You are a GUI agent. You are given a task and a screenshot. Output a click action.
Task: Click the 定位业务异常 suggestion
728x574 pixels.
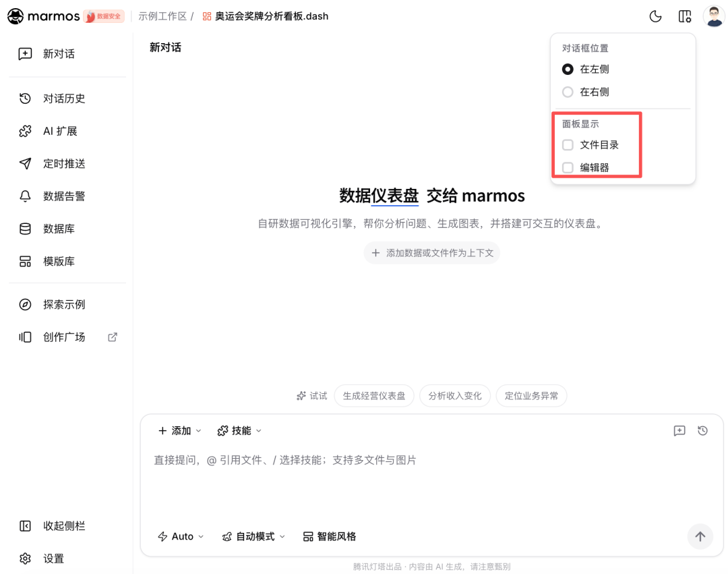click(531, 396)
